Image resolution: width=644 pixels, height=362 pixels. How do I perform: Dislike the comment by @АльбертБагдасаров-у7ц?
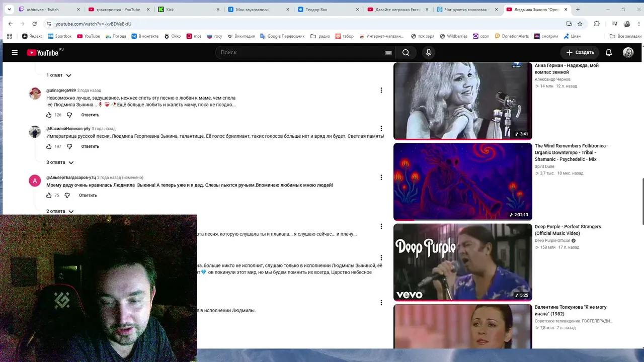pos(67,195)
